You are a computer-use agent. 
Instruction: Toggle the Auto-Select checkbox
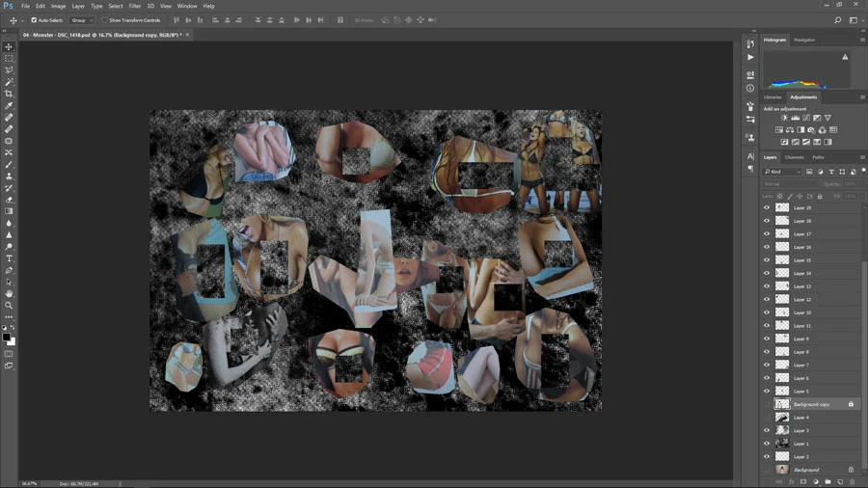(34, 20)
